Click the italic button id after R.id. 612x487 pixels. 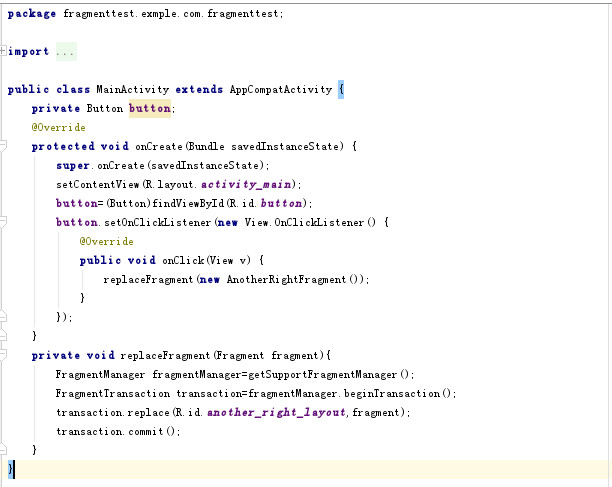[x=281, y=203]
